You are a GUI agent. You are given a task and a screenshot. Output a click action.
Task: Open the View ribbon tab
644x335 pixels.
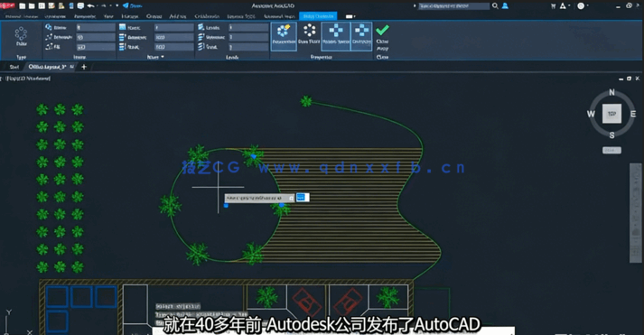(x=108, y=16)
